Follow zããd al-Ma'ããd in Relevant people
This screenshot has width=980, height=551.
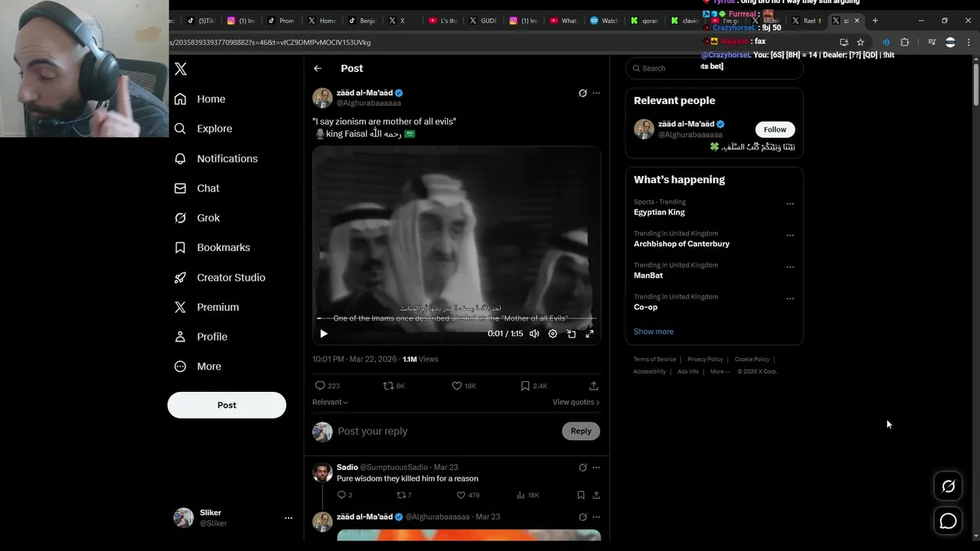coord(775,129)
